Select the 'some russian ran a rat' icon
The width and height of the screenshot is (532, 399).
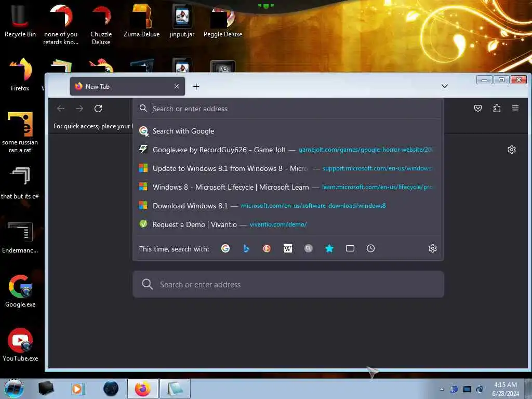click(x=20, y=132)
